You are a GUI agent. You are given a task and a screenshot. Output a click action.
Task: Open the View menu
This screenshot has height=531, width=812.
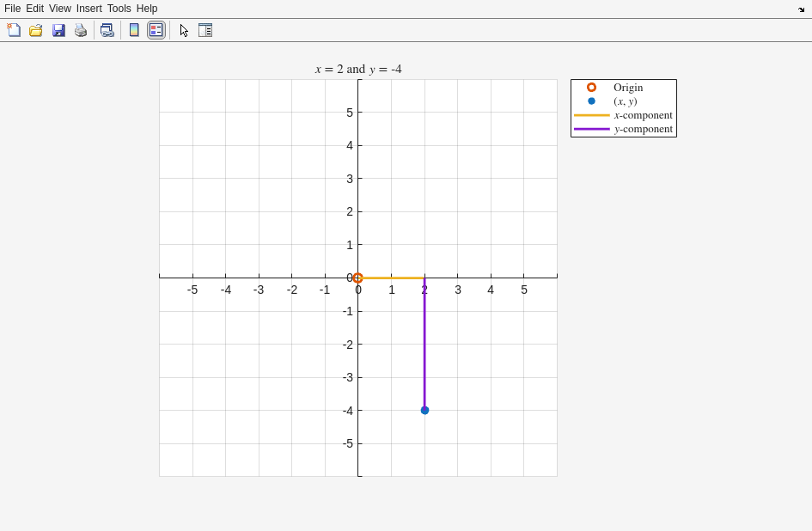point(60,9)
